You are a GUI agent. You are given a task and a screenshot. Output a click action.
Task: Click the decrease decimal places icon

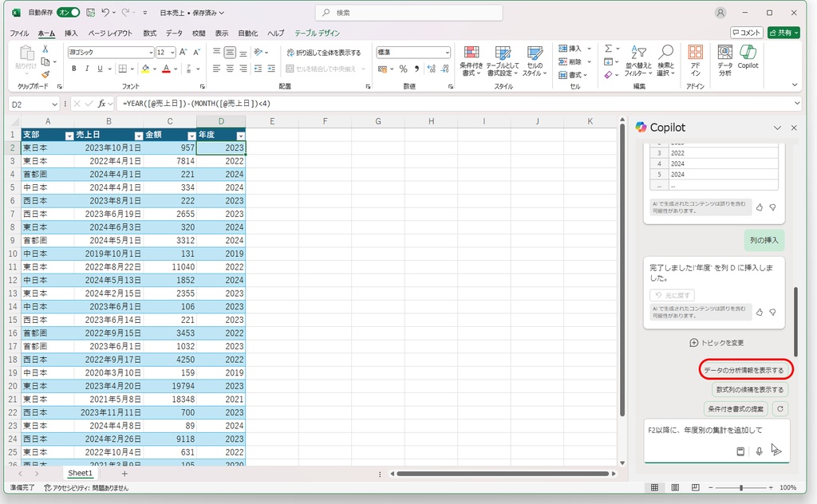pos(445,69)
